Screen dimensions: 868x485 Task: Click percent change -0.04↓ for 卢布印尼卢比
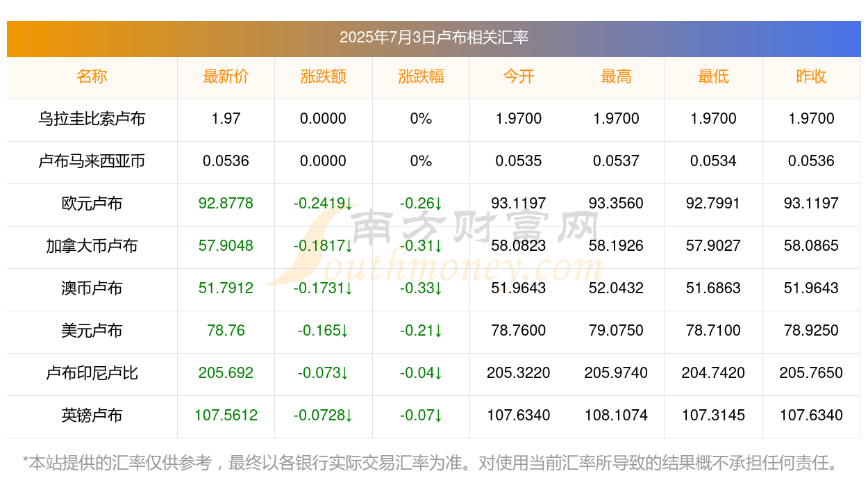click(x=421, y=373)
